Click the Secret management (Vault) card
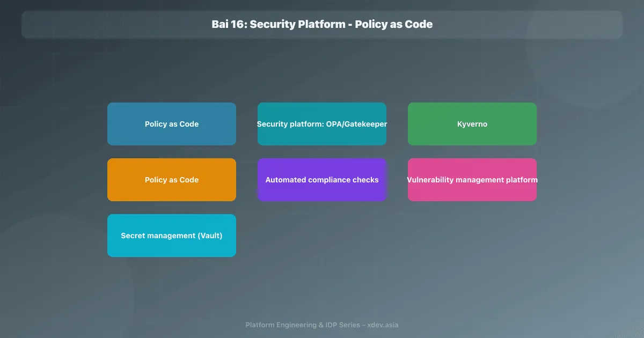644x338 pixels. (172, 236)
